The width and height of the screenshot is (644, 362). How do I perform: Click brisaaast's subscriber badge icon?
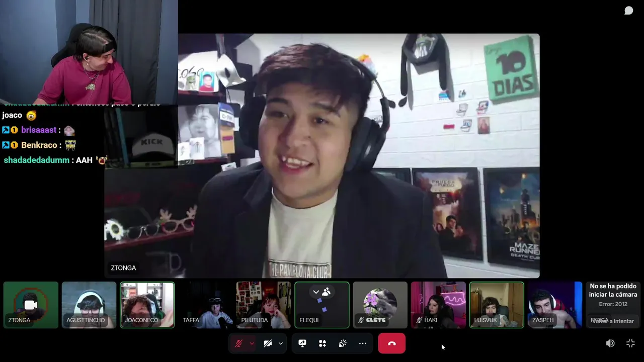pos(14,130)
